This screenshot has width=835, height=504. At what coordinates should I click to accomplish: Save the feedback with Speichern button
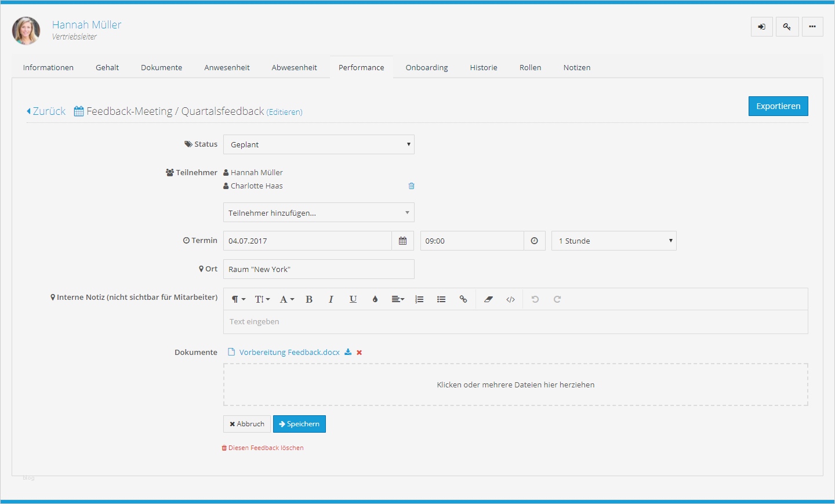point(299,424)
